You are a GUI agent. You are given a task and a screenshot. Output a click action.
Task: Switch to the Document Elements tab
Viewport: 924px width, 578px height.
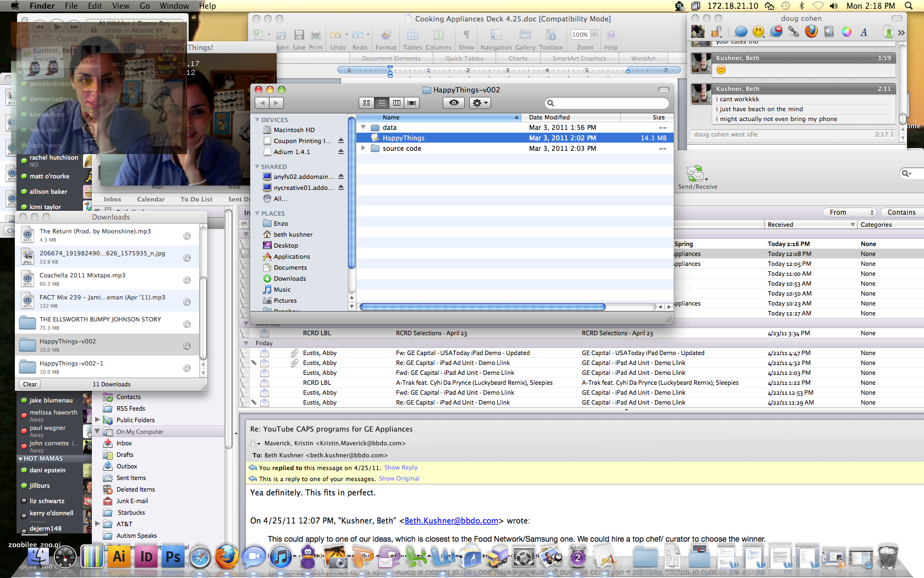point(391,58)
